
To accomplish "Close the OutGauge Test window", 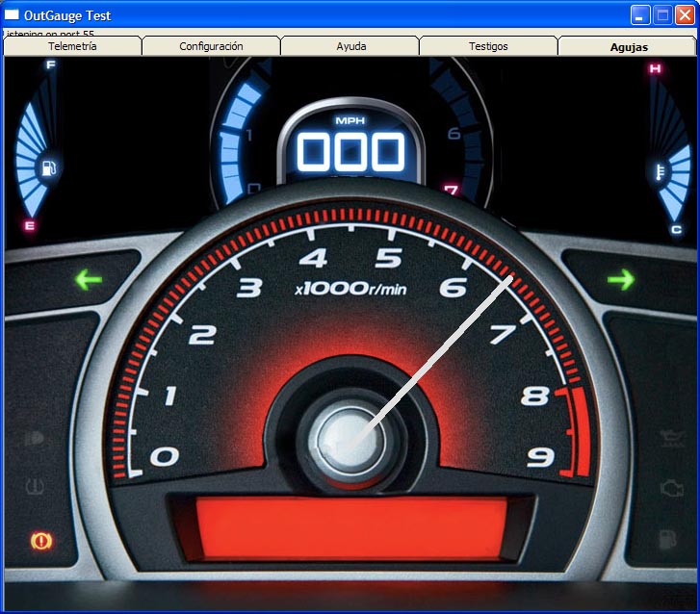I will (685, 15).
